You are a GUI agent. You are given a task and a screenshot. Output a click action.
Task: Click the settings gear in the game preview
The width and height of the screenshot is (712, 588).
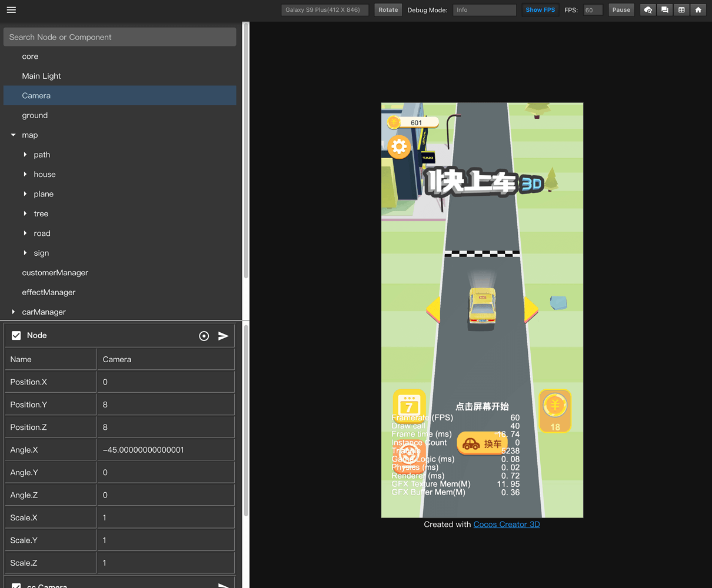tap(399, 147)
